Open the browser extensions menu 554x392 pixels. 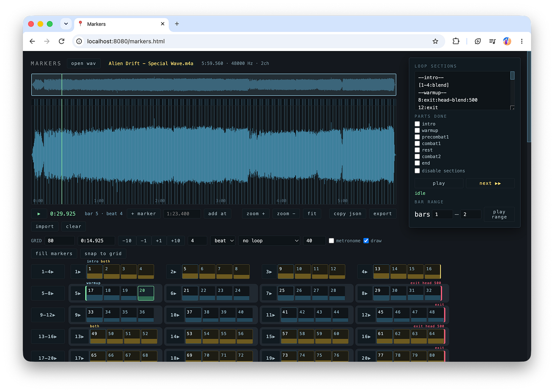click(x=456, y=41)
